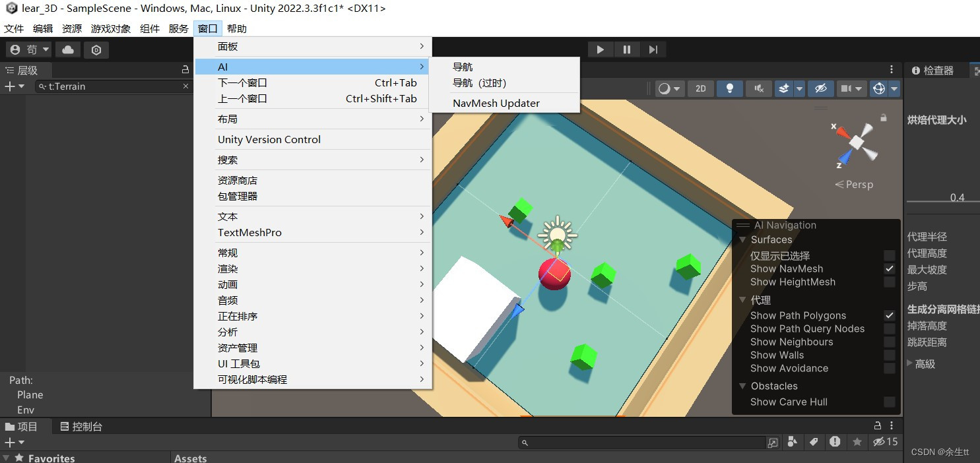This screenshot has width=980, height=463.
Task: Toggle scene audio mute icon
Action: (759, 88)
